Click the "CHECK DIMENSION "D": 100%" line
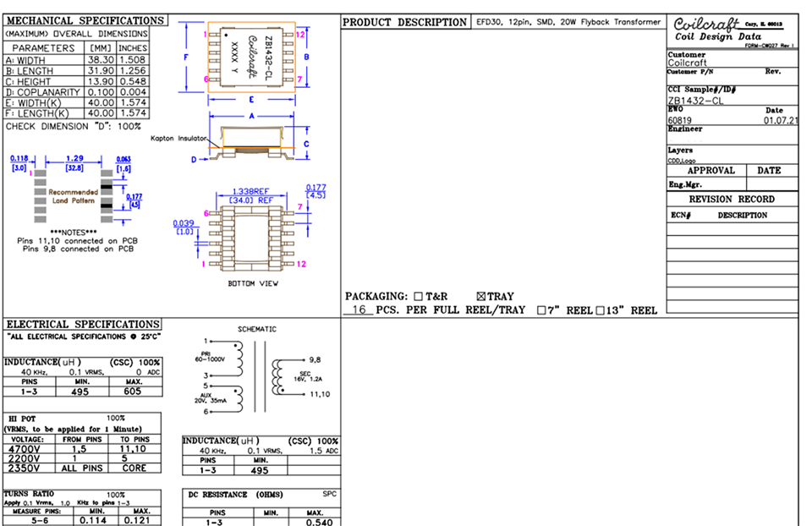The height and width of the screenshot is (526, 812). click(73, 126)
